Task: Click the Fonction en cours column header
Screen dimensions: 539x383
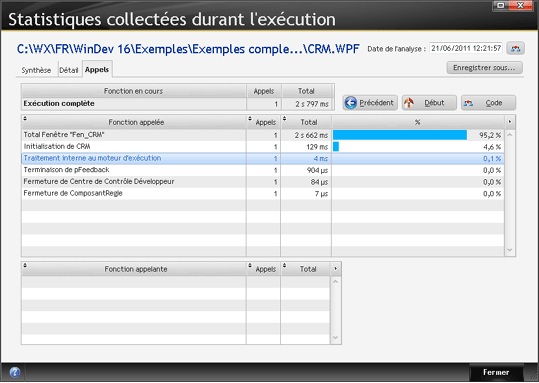Action: pos(133,91)
